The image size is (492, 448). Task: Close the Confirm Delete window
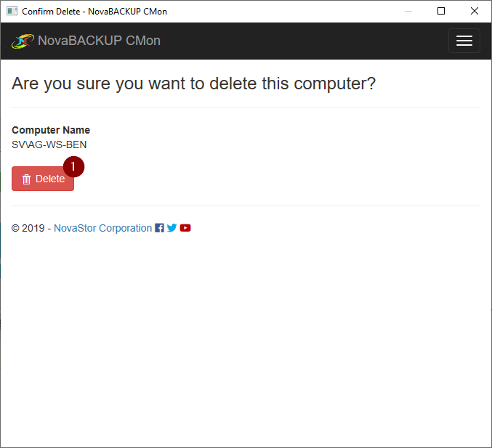pos(475,11)
